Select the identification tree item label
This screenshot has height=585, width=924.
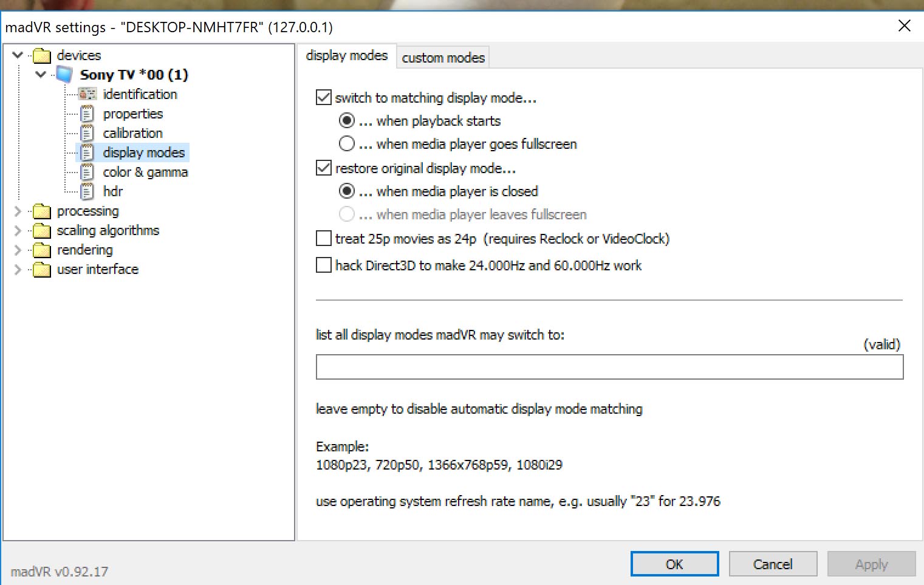pos(140,94)
